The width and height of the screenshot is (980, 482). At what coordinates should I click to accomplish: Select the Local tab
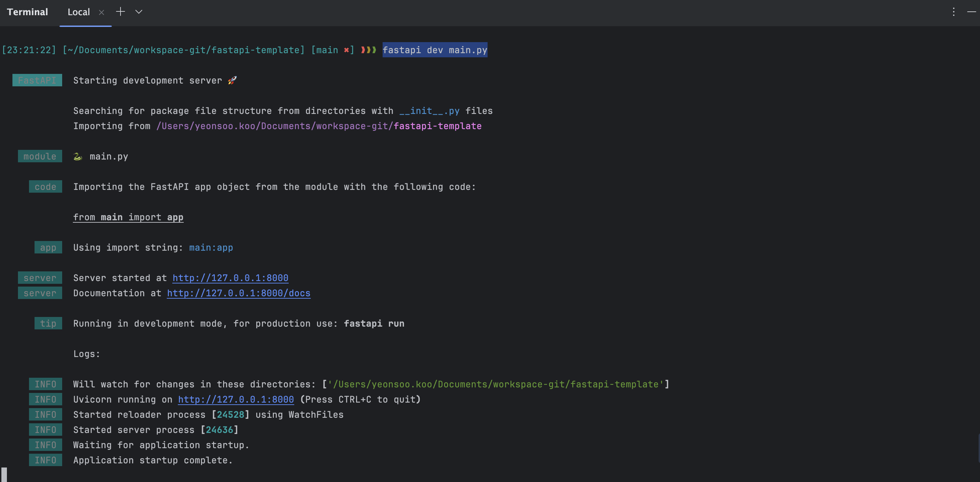[x=79, y=12]
